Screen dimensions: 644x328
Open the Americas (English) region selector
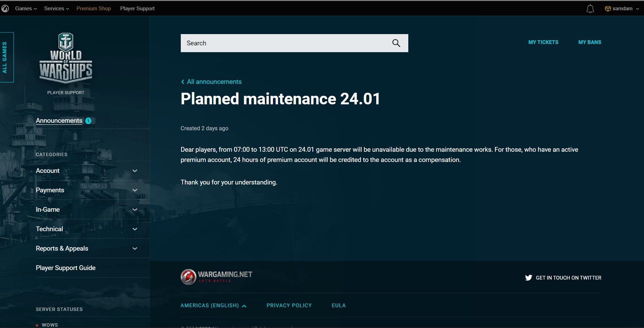pyautogui.click(x=213, y=305)
